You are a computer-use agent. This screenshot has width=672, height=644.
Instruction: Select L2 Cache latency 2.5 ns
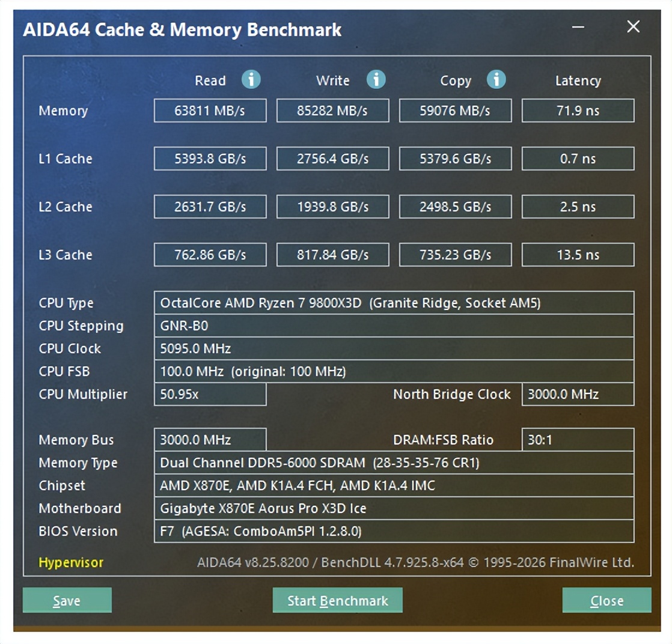click(x=578, y=207)
